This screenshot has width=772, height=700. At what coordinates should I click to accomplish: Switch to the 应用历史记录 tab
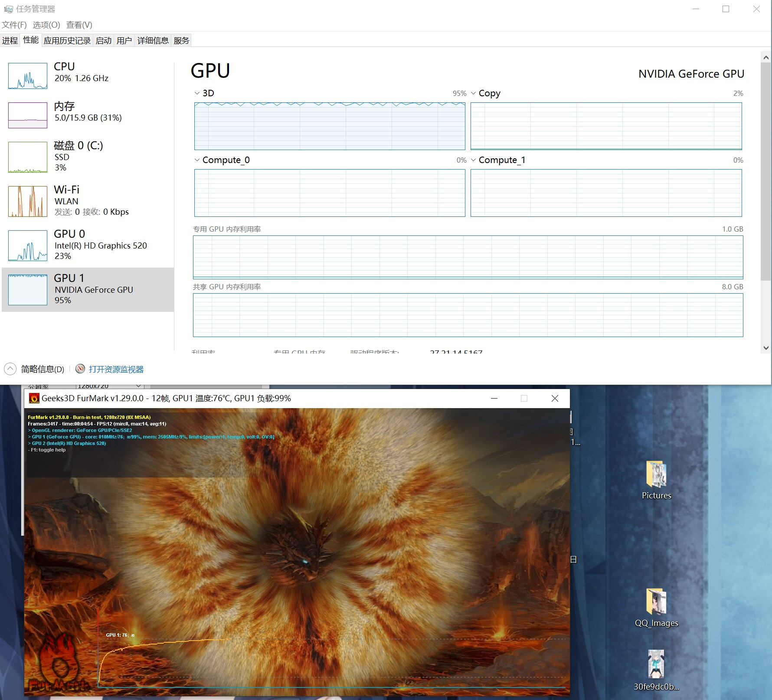coord(67,40)
